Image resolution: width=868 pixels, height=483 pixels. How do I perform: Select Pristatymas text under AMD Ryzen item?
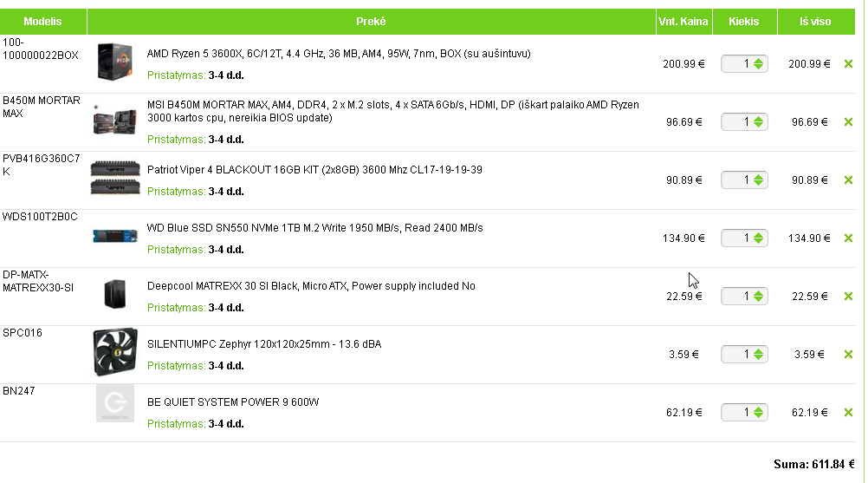coord(196,76)
